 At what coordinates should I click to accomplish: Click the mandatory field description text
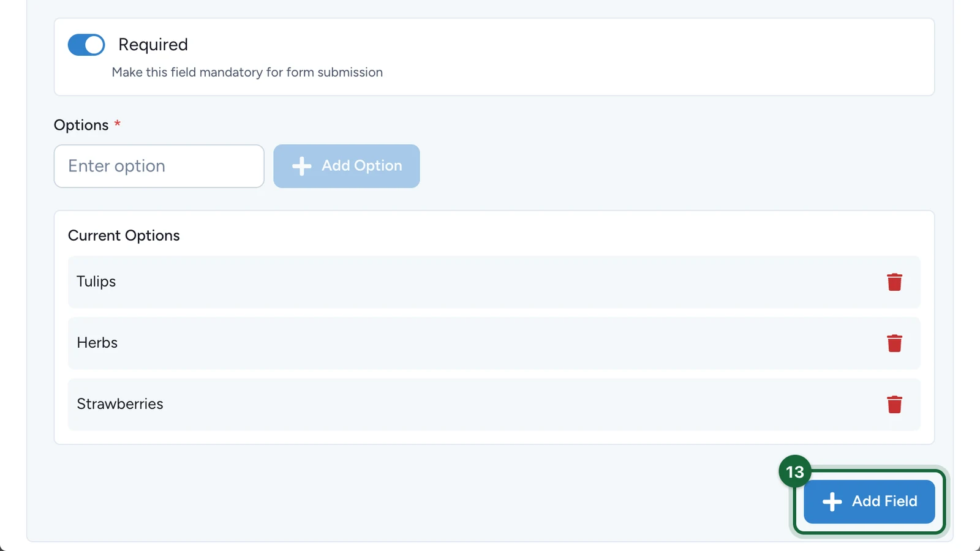coord(247,72)
